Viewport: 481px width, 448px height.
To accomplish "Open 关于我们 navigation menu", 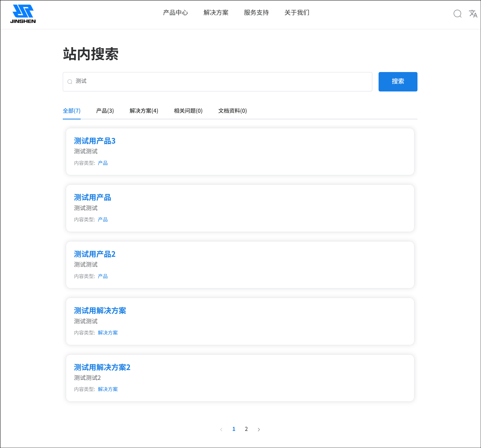I will point(297,12).
